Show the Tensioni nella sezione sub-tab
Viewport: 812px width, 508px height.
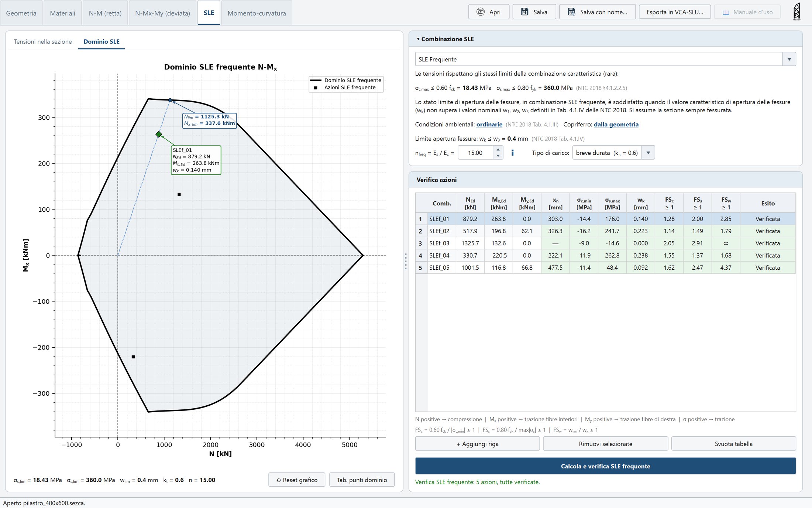click(43, 41)
